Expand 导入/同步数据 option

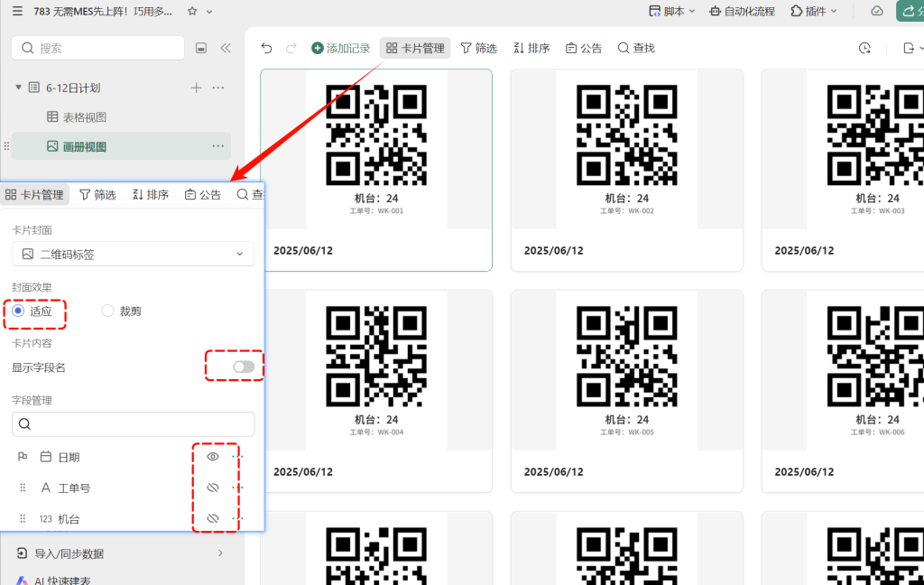pos(120,553)
